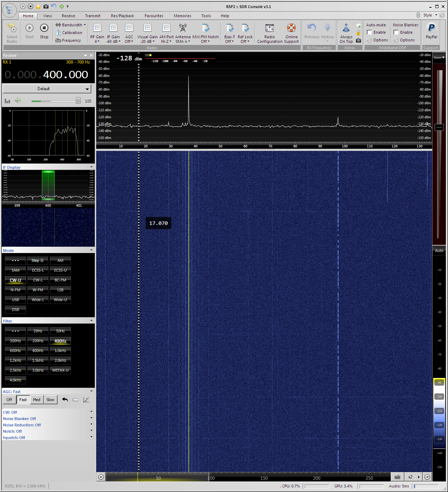Mute audio with the speaker icon
Screen dimensions: 448x492
[x=18, y=101]
